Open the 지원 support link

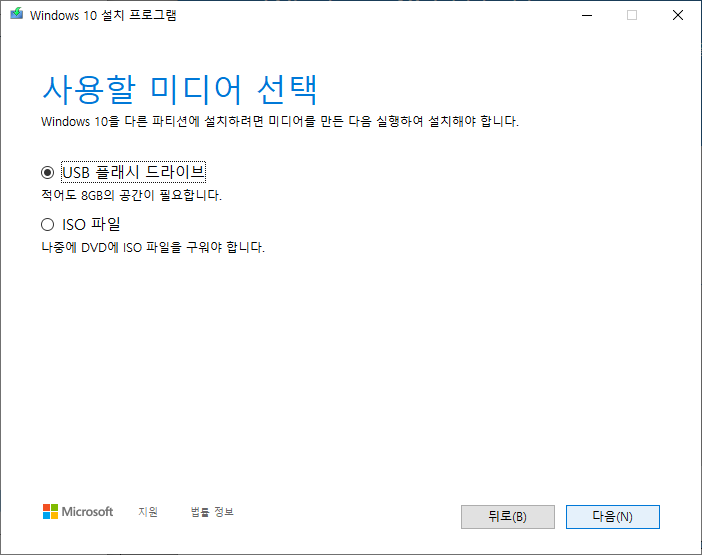tap(148, 512)
